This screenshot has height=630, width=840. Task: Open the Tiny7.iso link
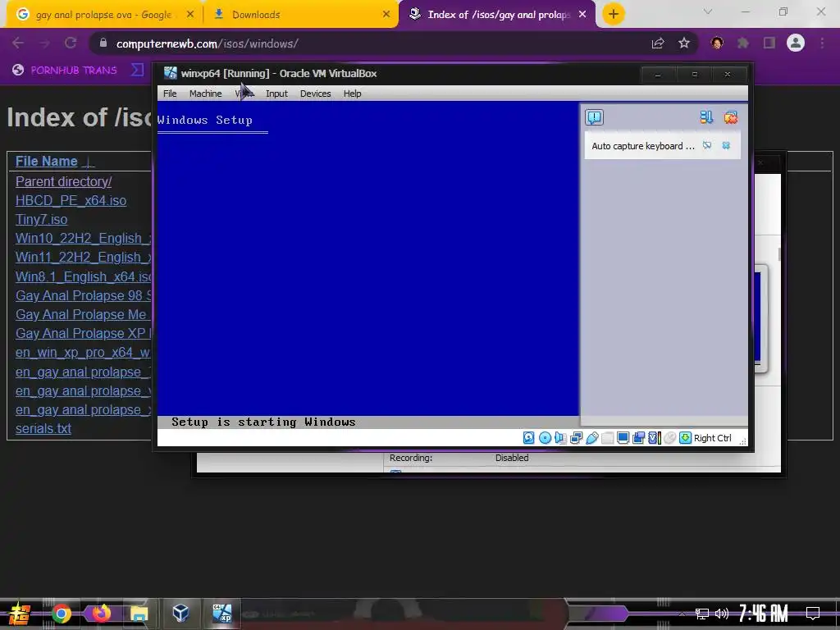click(x=41, y=219)
